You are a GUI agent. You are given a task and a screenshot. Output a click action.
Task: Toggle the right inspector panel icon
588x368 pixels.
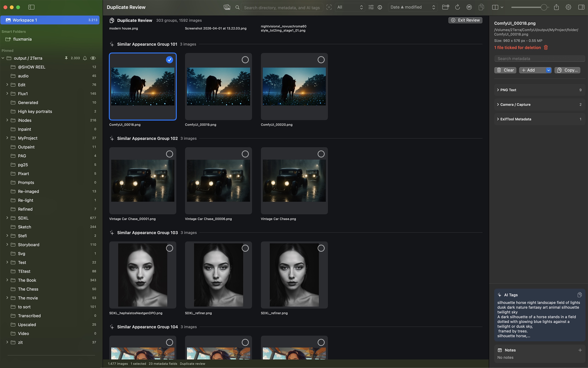(x=581, y=7)
